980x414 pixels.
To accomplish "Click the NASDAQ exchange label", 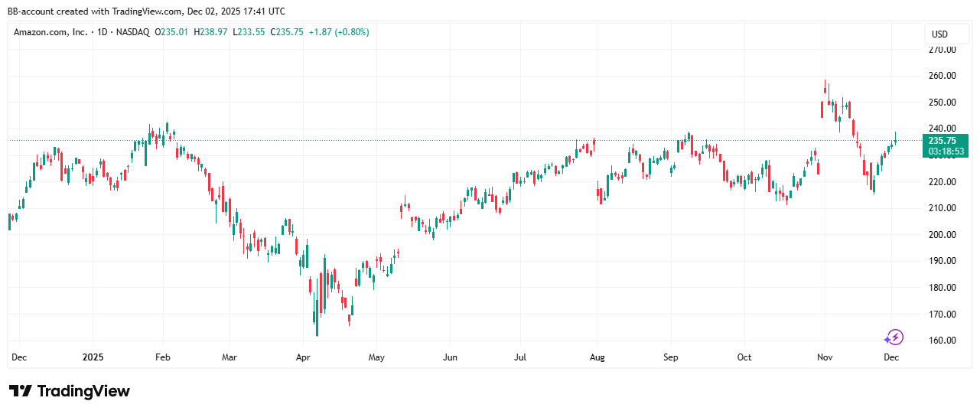I will pyautogui.click(x=133, y=32).
